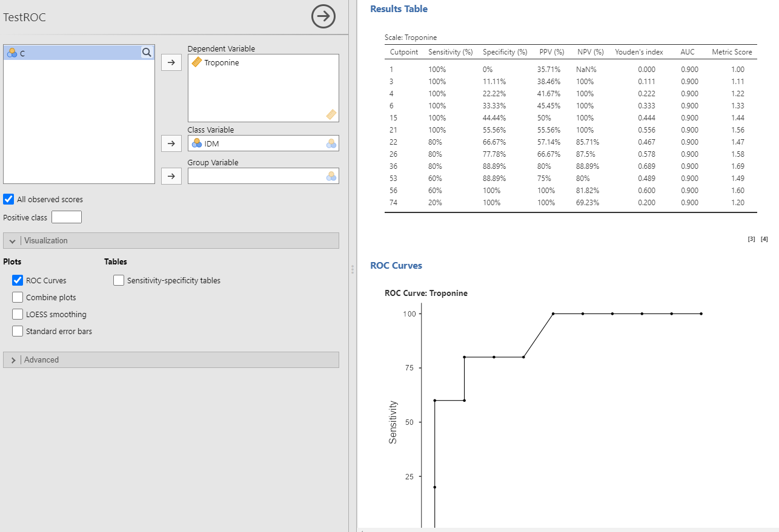Enable Sensitivity-specificity tables
Screen dimensions: 779x532
point(119,280)
